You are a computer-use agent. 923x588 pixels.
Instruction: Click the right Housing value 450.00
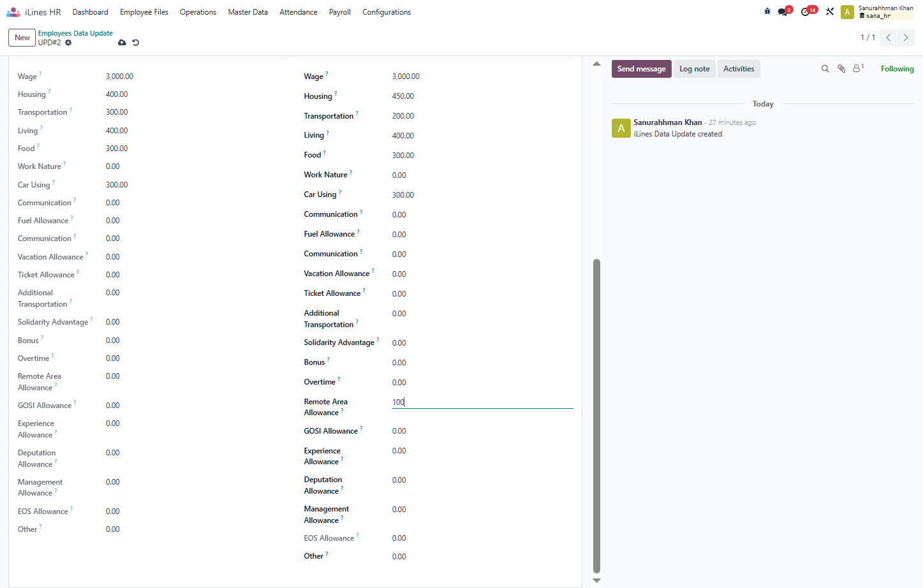pos(403,96)
